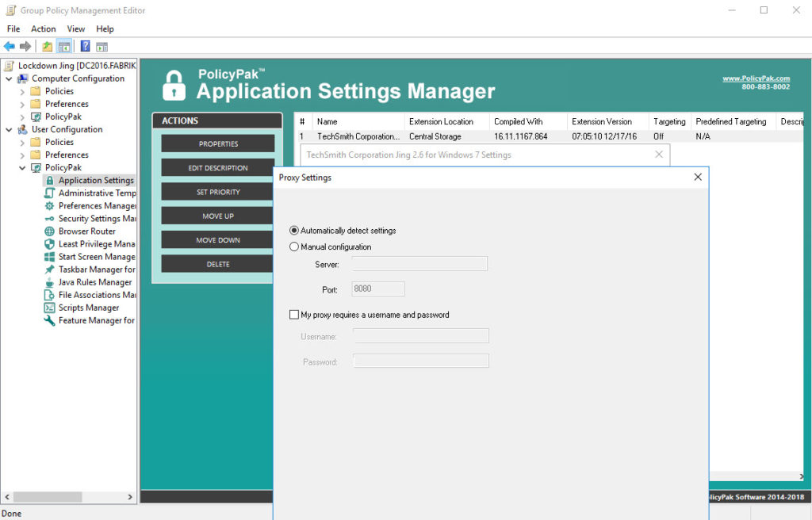Click the Back arrow in the toolbar
This screenshot has width=812, height=520.
click(x=10, y=47)
